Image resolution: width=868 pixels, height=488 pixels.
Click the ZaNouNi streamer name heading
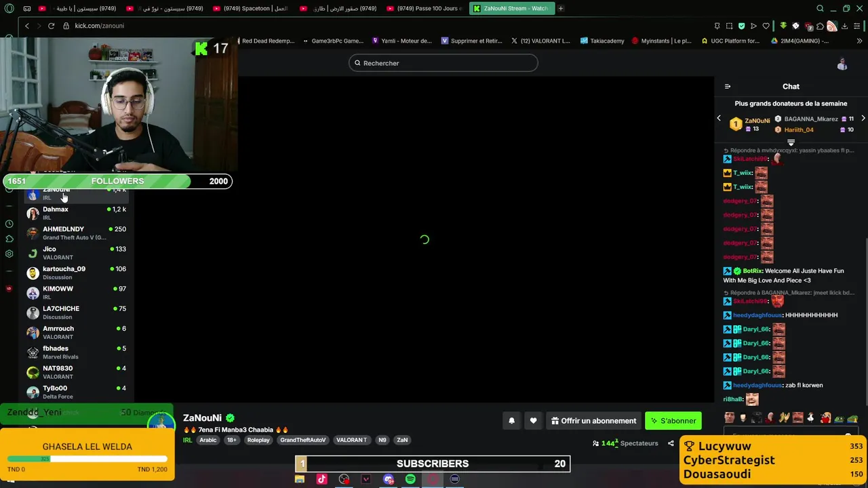tap(202, 418)
